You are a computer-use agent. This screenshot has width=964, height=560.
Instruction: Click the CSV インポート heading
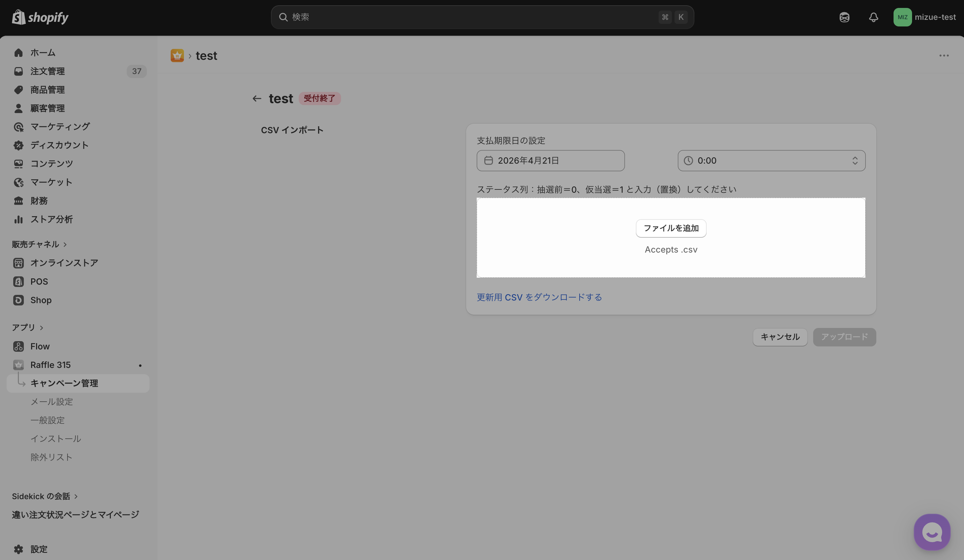292,130
